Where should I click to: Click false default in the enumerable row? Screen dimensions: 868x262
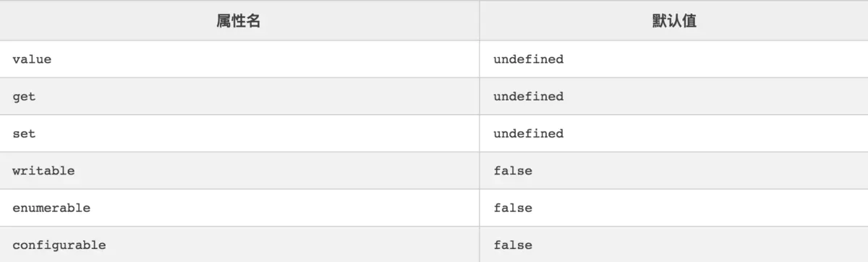pos(513,208)
